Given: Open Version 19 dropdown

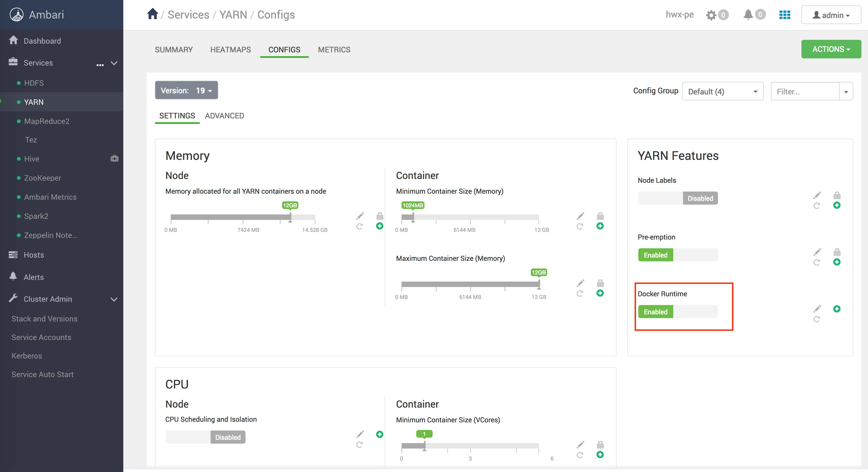Looking at the screenshot, I should click(186, 90).
